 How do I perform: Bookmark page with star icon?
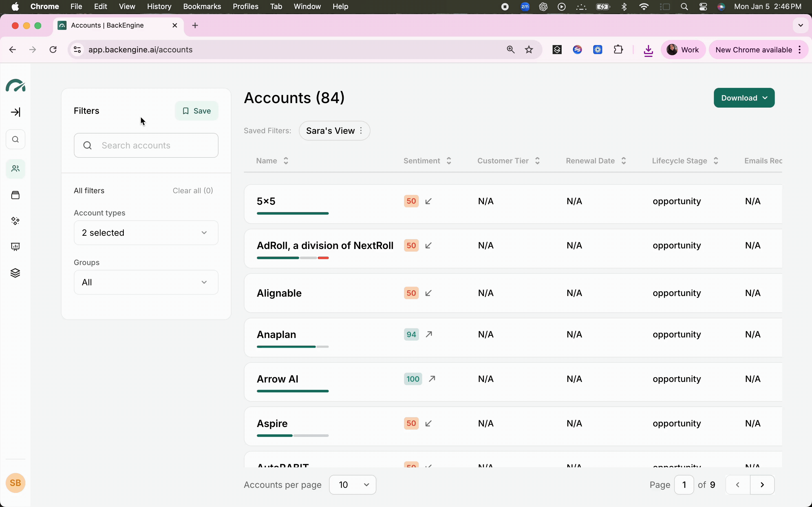pyautogui.click(x=529, y=50)
